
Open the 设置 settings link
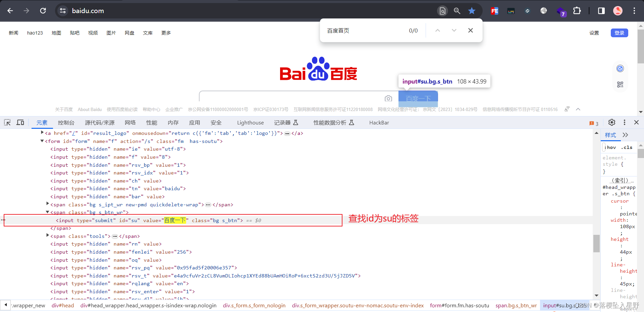coord(594,33)
